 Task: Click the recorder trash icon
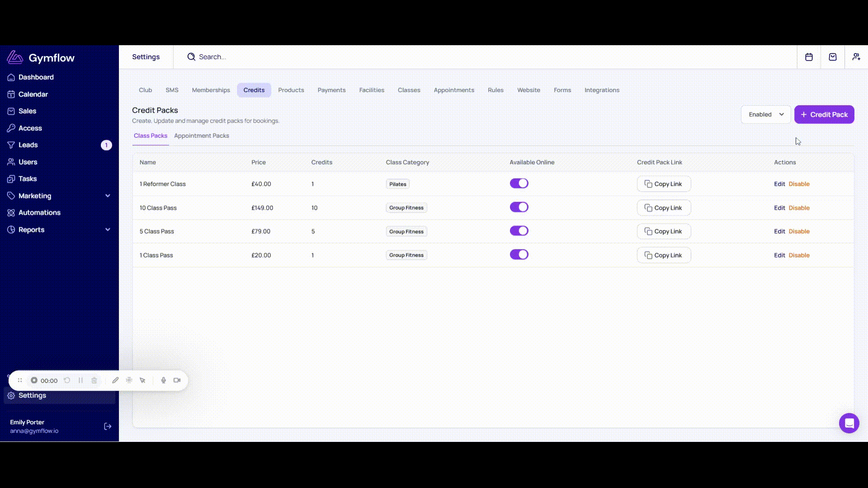[x=94, y=380]
